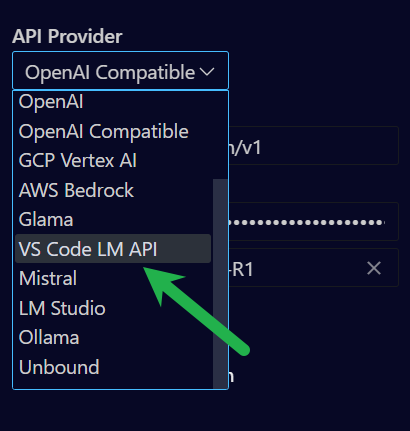Image resolution: width=410 pixels, height=431 pixels.
Task: Click the scrollbar track above the thumb
Action: [x=220, y=134]
